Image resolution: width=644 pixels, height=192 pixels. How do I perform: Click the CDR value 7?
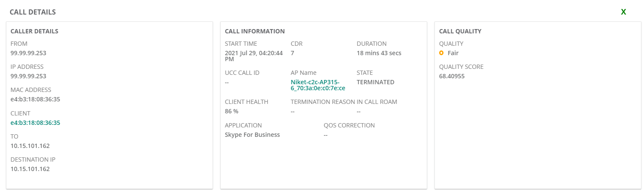(x=292, y=53)
